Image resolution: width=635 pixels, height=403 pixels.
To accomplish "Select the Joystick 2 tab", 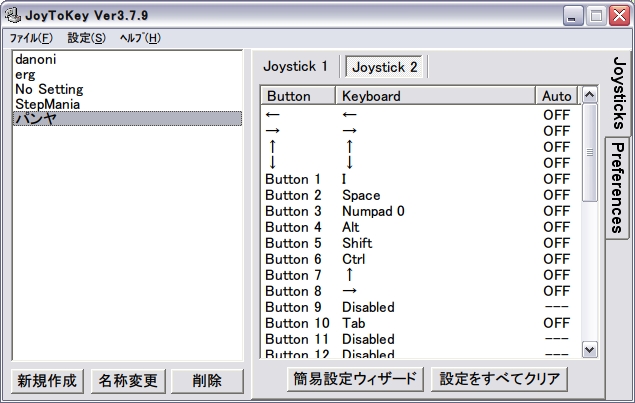I will point(385,67).
